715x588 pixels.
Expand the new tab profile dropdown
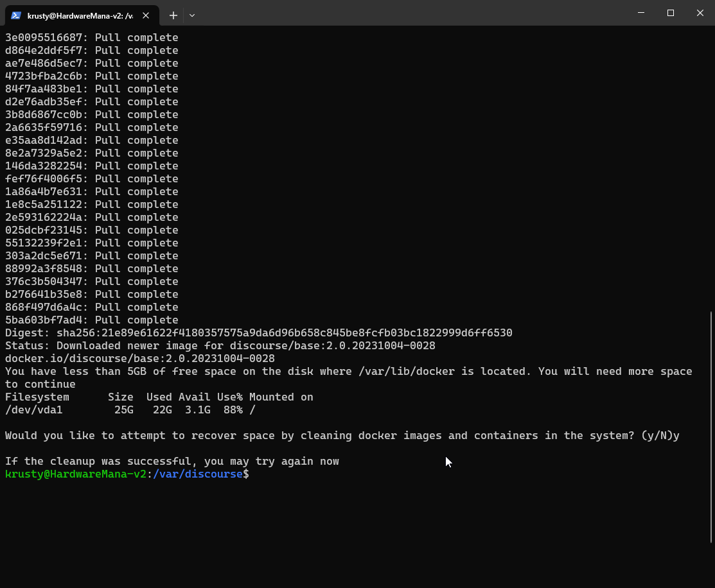click(x=192, y=15)
